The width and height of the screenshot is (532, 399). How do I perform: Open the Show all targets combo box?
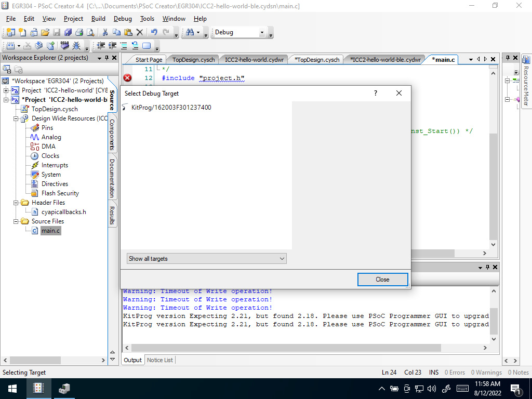click(207, 259)
